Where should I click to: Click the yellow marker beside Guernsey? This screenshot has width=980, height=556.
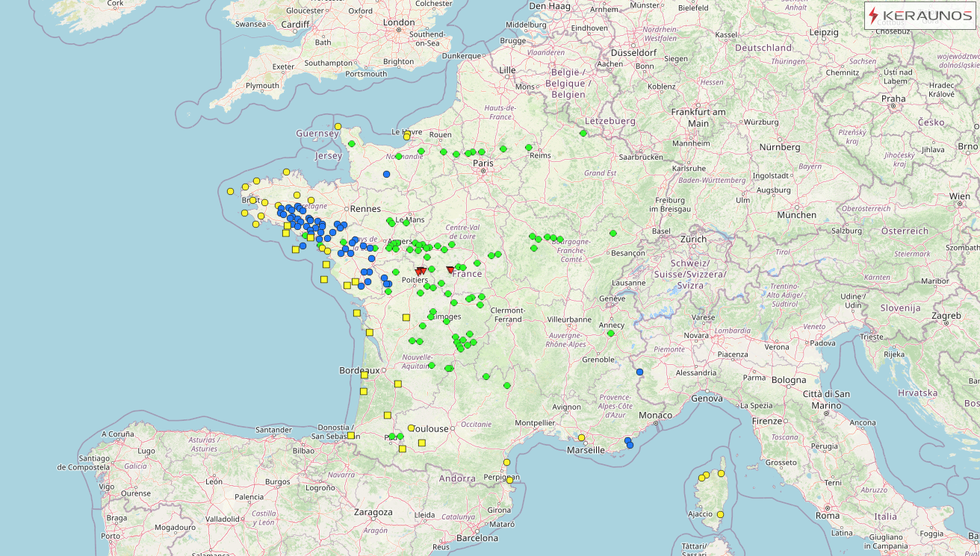(338, 126)
